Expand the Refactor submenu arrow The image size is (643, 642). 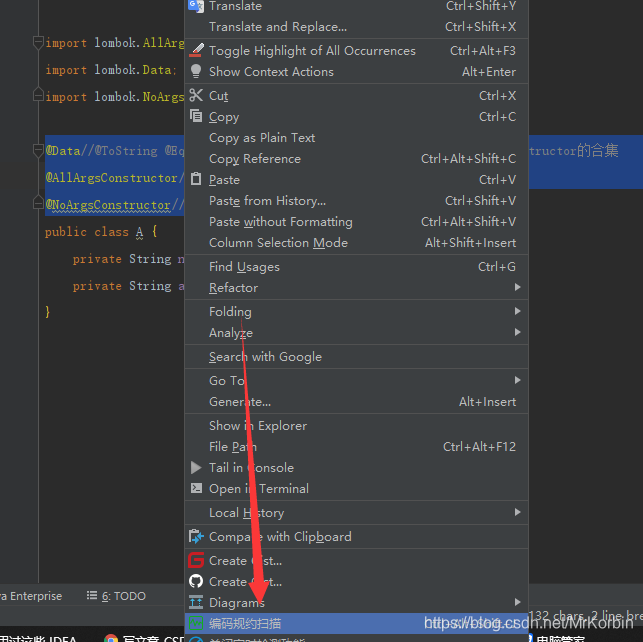click(518, 287)
